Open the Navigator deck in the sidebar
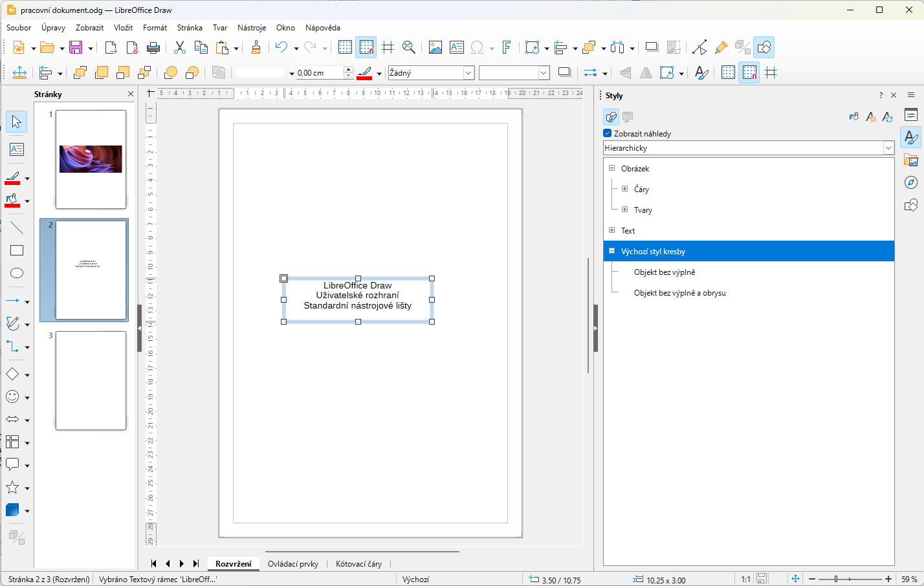The image size is (924, 586). 911,182
